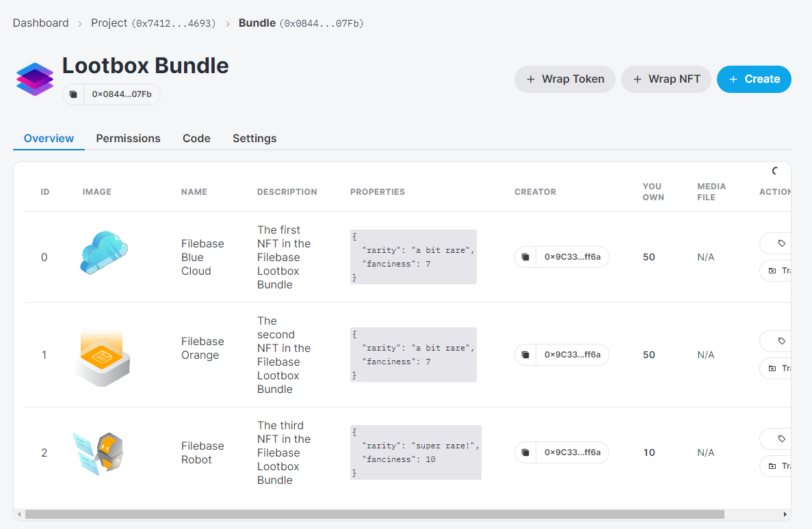Image resolution: width=812 pixels, height=529 pixels.
Task: Click the NAME column header
Action: (x=194, y=192)
